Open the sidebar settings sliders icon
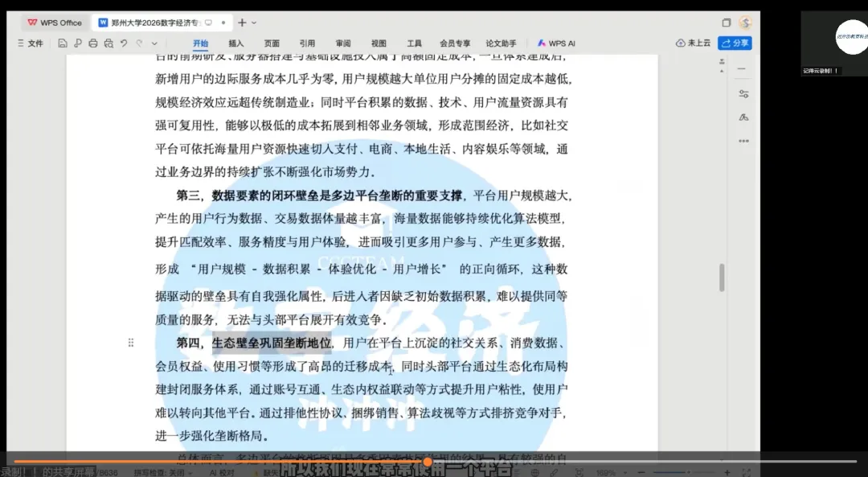868x477 pixels. pos(743,93)
